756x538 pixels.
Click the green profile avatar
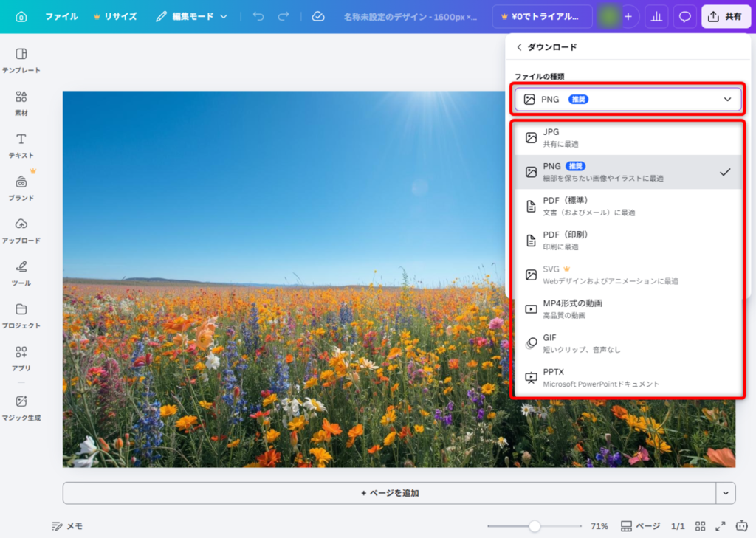click(x=608, y=17)
